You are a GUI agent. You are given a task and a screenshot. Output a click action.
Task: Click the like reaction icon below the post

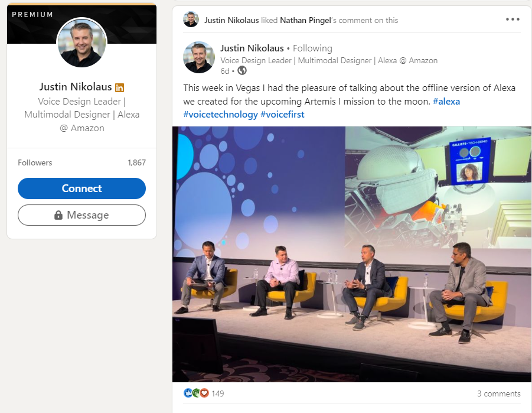tap(188, 393)
